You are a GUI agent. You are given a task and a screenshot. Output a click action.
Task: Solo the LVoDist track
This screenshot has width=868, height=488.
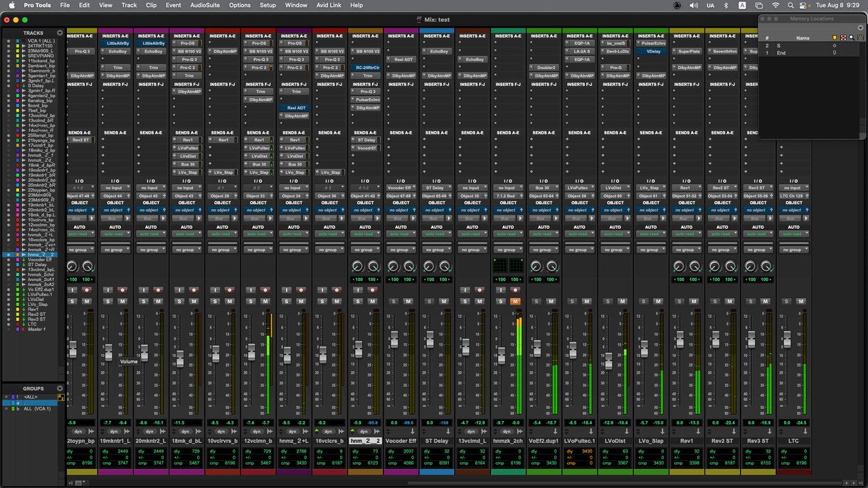pyautogui.click(x=608, y=301)
